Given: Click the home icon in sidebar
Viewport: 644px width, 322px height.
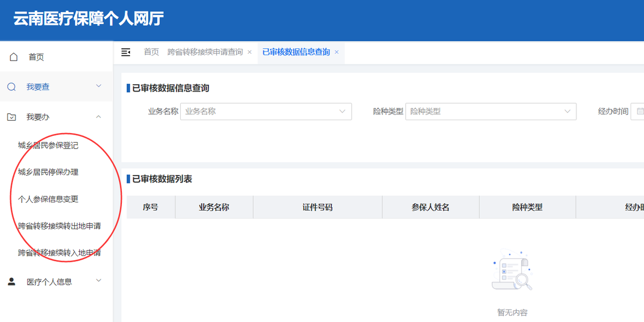Looking at the screenshot, I should click(13, 57).
